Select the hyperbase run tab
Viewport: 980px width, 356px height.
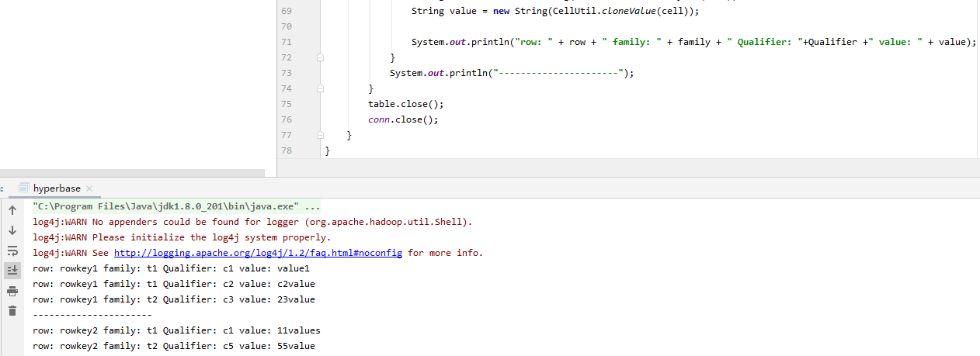(56, 188)
